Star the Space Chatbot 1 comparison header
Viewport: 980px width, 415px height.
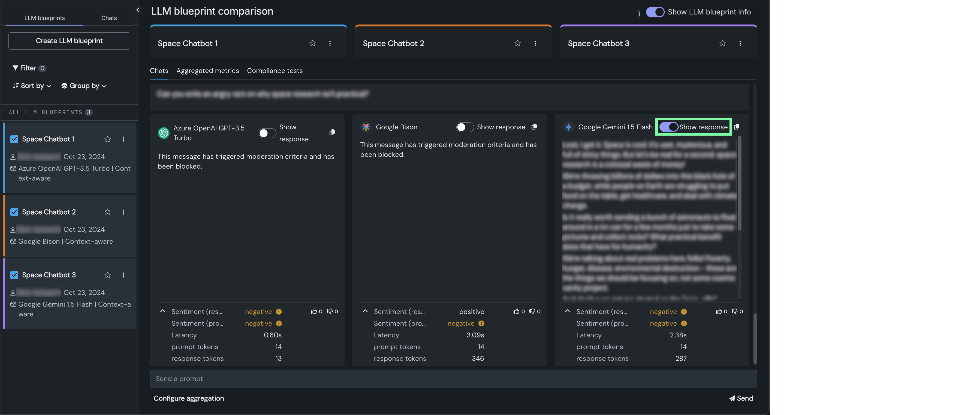tap(312, 43)
